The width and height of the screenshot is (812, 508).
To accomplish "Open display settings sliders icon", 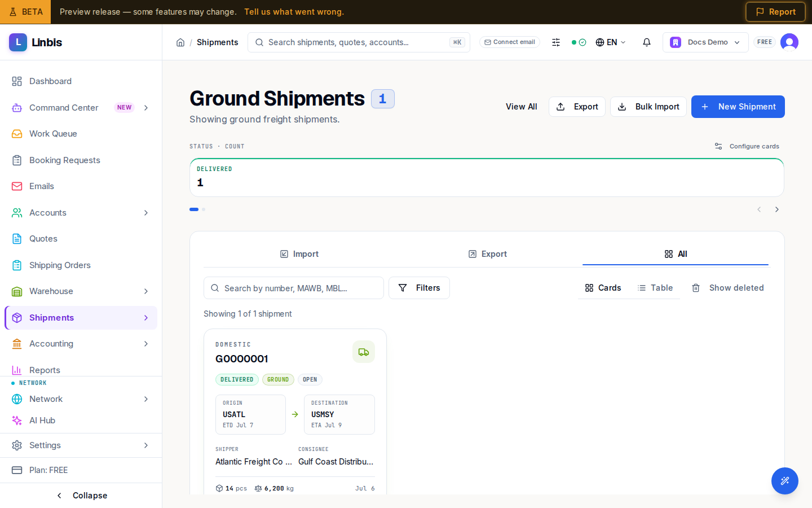I will pos(556,42).
